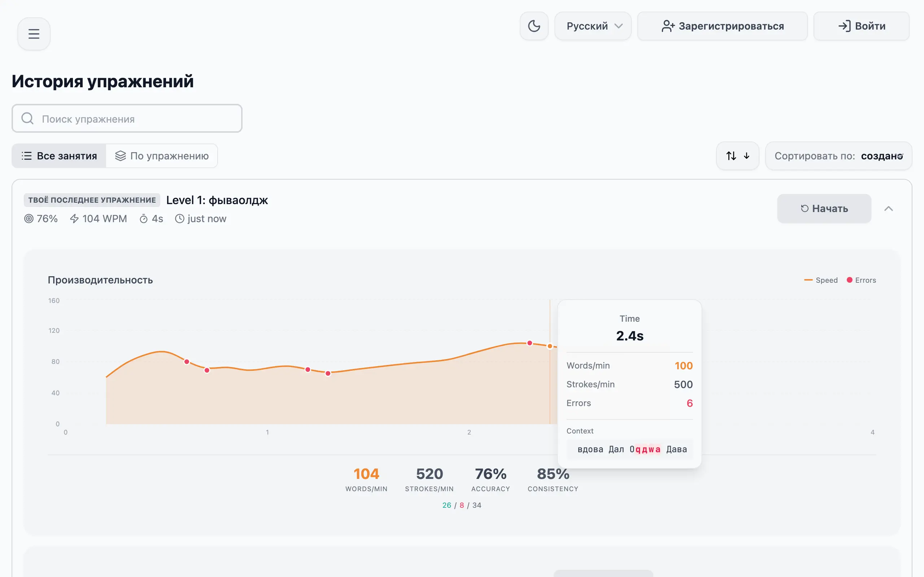Select the Все занятия filter
Image resolution: width=924 pixels, height=577 pixels.
pyautogui.click(x=59, y=156)
